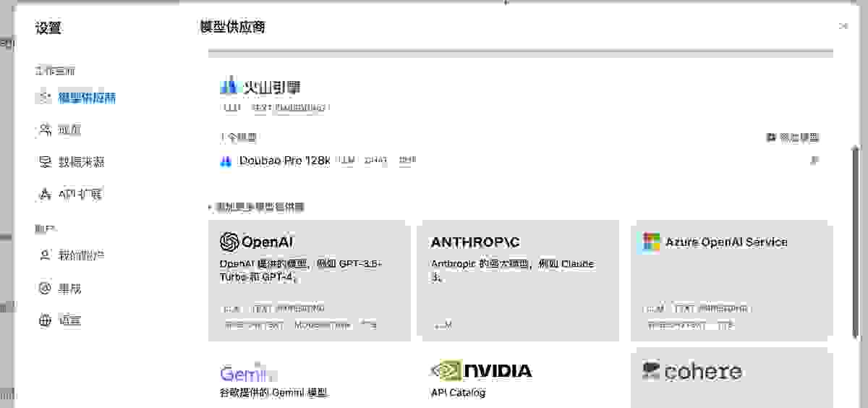Click the 添加模型 add model button
This screenshot has width=868, height=408.
tap(792, 137)
